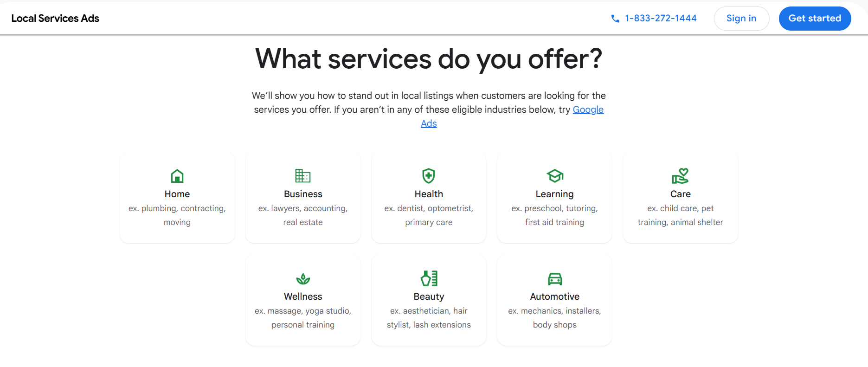The width and height of the screenshot is (868, 367).
Task: Select the Beauty nail polish icon
Action: 429,278
